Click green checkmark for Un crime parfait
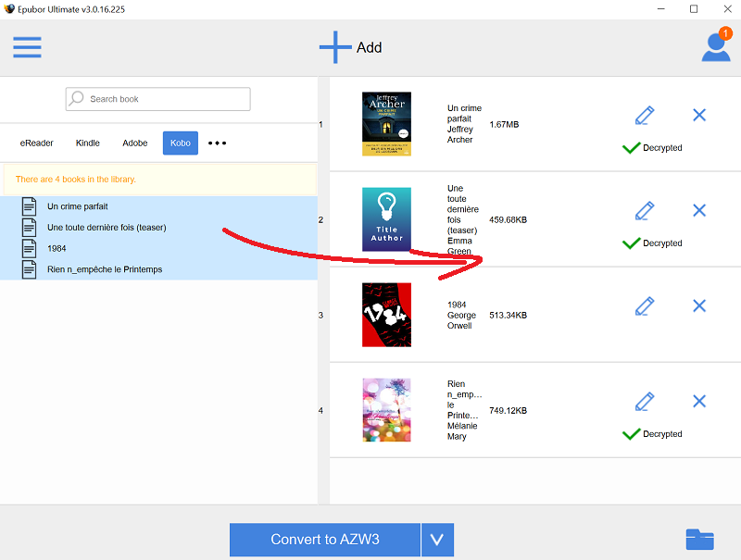This screenshot has width=741, height=560. point(631,148)
